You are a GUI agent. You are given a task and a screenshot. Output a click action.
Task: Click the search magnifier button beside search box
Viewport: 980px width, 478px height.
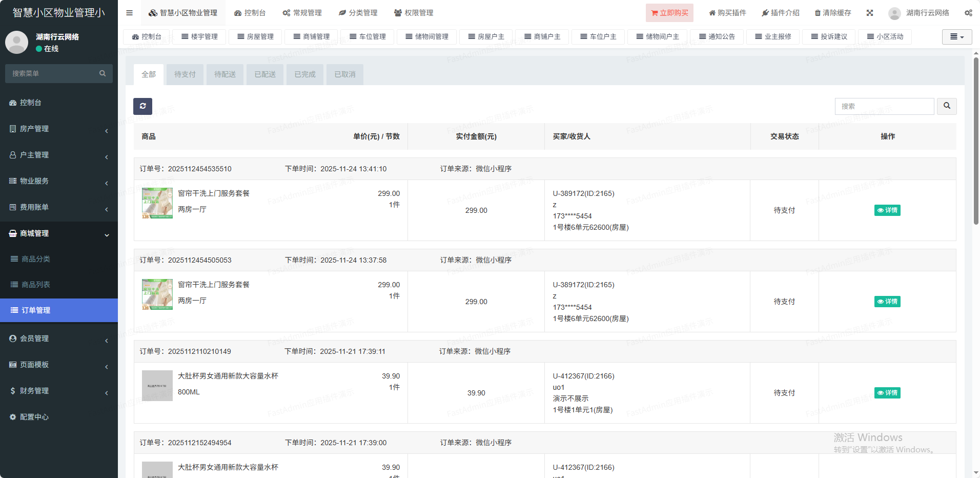[947, 106]
